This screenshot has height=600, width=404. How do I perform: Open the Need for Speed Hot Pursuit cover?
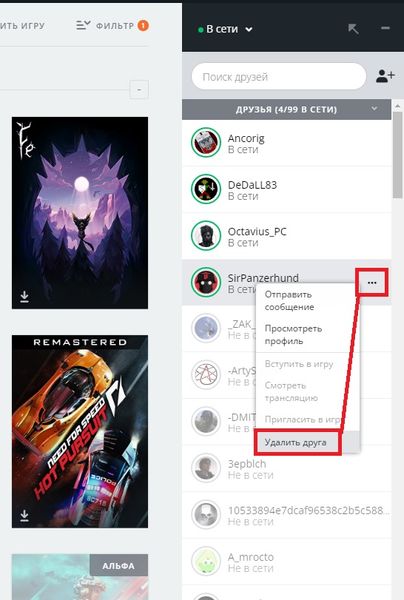(80, 432)
